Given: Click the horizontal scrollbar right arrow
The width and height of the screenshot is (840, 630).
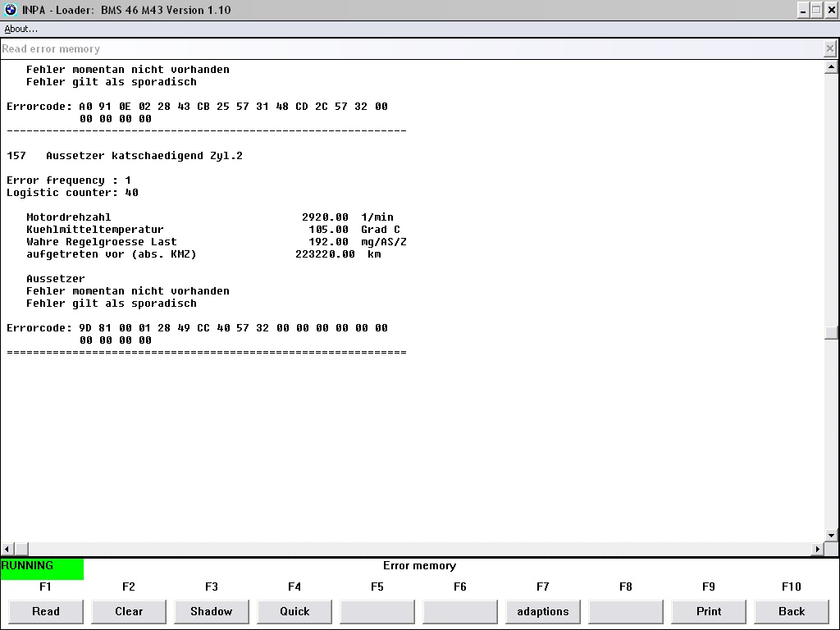Looking at the screenshot, I should click(817, 549).
